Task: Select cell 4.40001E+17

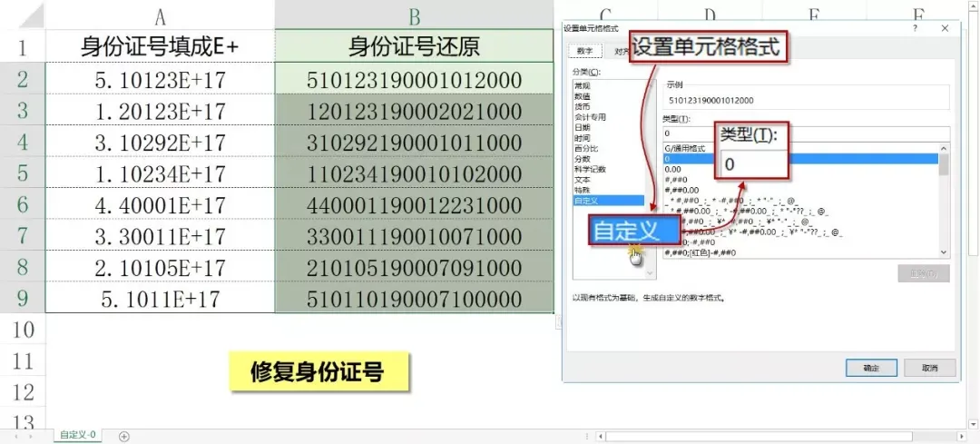Action: coord(160,204)
